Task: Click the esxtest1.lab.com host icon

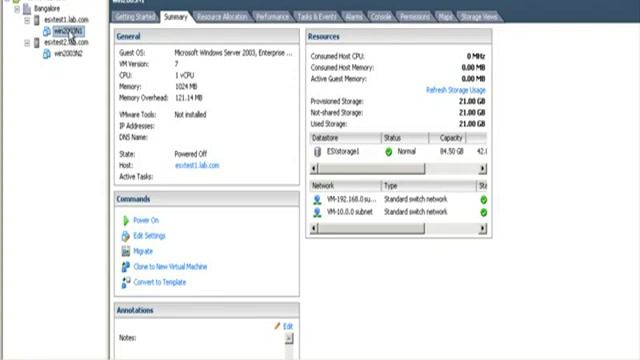Action: (37, 20)
